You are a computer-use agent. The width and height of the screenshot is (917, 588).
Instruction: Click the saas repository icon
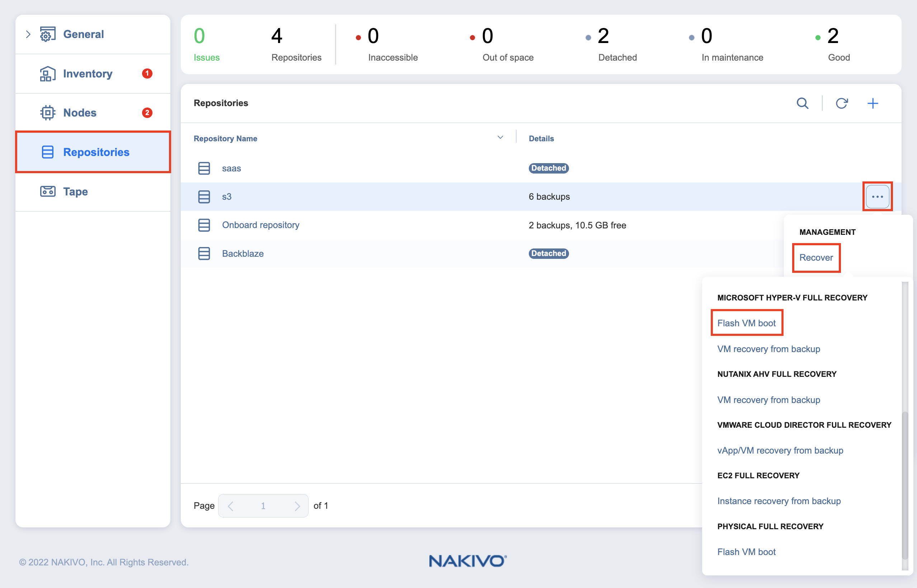point(204,169)
